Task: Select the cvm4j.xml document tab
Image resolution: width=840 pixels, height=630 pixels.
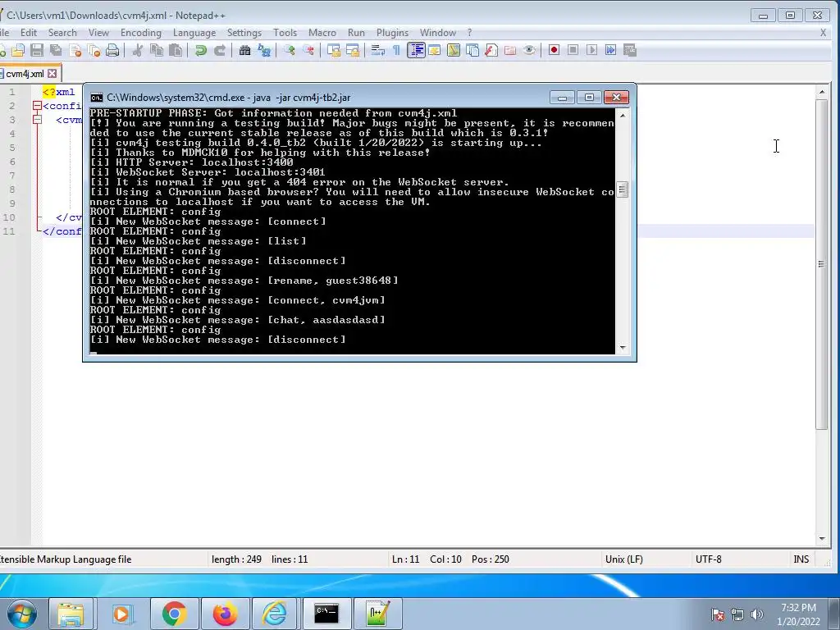Action: click(25, 73)
